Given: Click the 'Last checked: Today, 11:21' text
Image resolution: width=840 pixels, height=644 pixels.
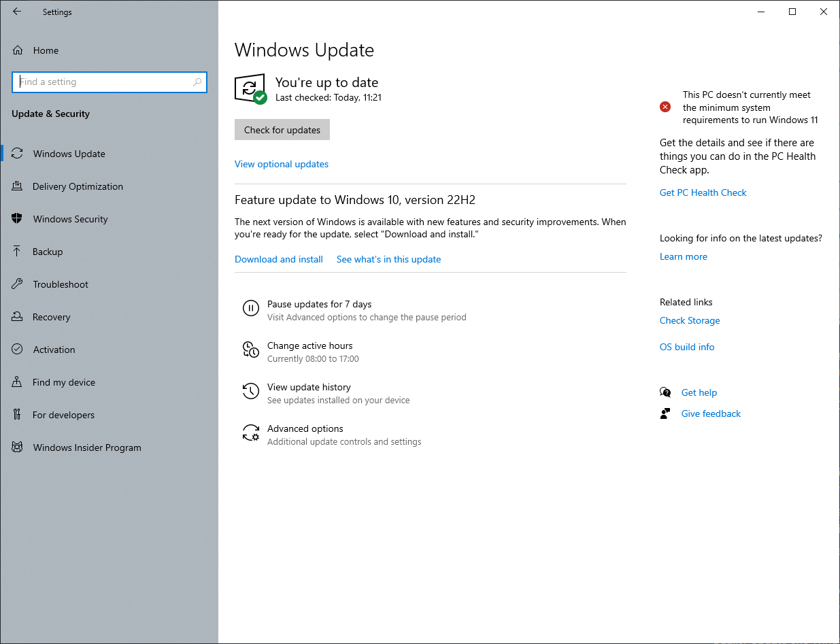Looking at the screenshot, I should (x=329, y=98).
